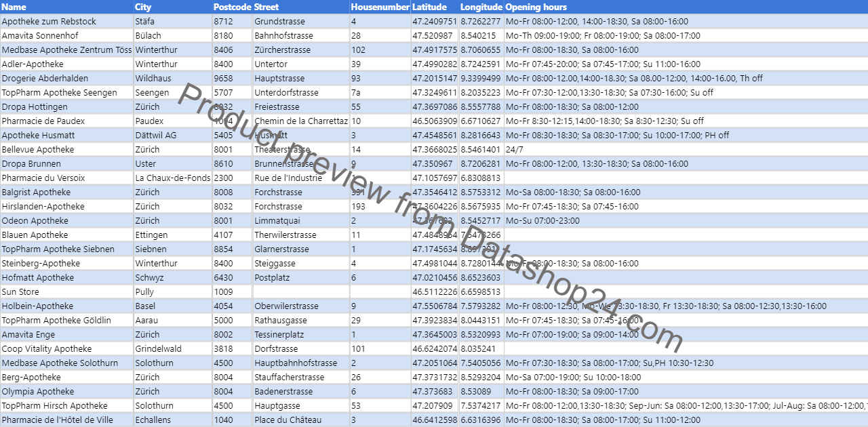
Task: Click the postcode cell 9658
Action: point(232,79)
